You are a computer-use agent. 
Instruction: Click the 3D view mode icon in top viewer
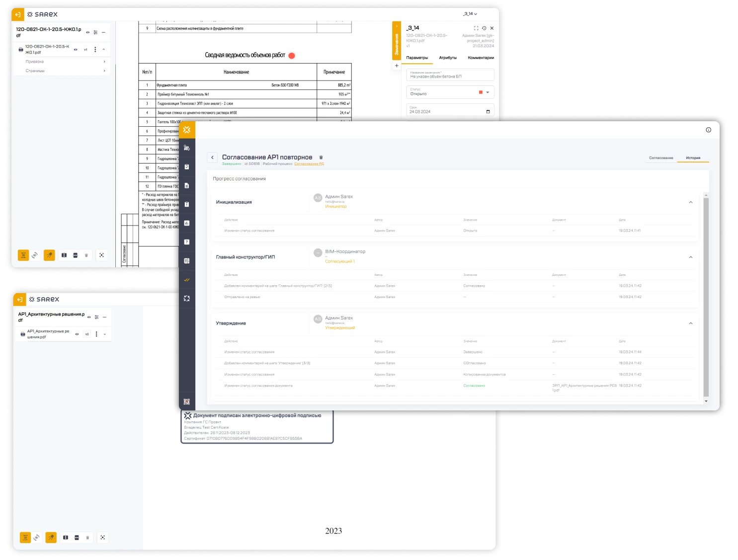[35, 255]
